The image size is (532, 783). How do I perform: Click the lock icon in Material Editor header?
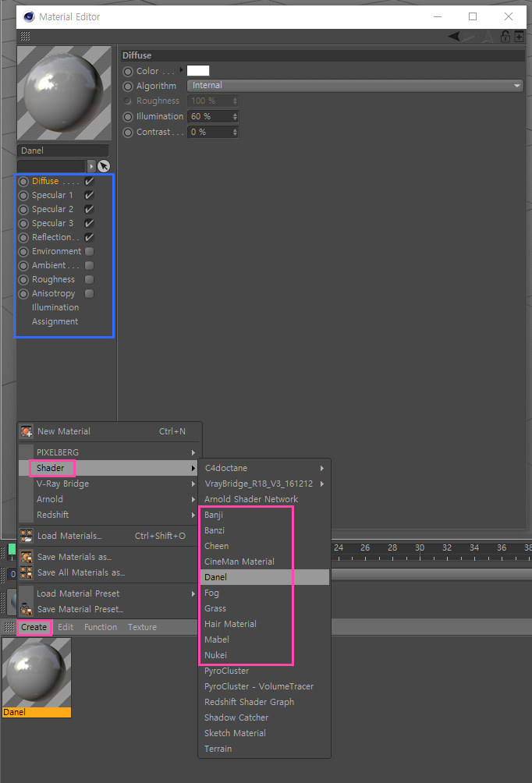point(505,36)
